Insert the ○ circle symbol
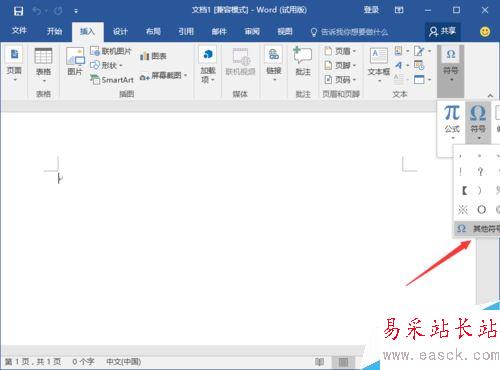Screen dimensions: 500x370 coord(481,209)
